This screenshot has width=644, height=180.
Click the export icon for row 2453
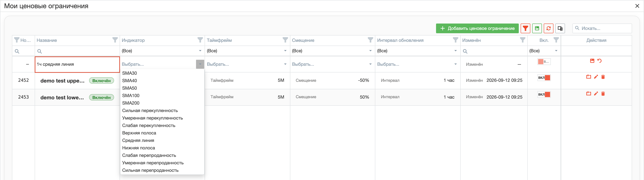(x=588, y=94)
